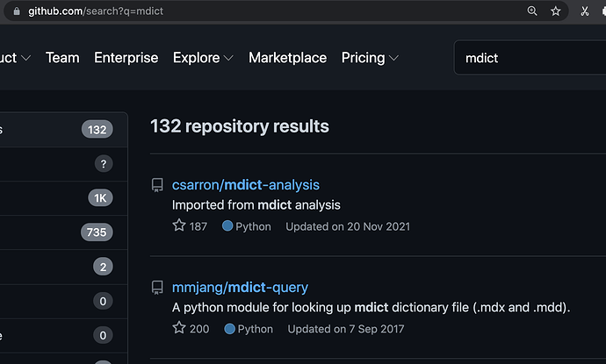Open the Explore dropdown menu
This screenshot has height=364, width=606.
click(x=203, y=58)
